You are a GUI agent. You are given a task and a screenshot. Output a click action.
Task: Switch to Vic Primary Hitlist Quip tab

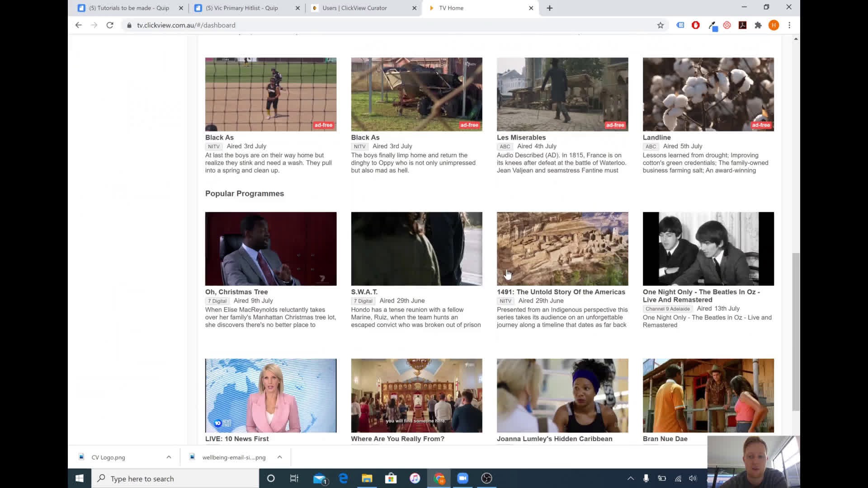[241, 8]
